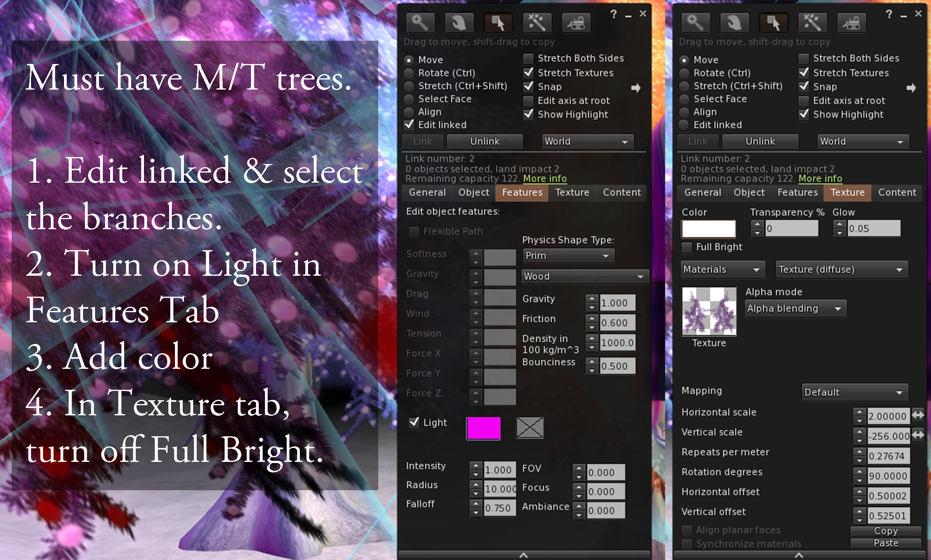Open the Alpha blending mode dropdown
931x560 pixels.
[795, 309]
